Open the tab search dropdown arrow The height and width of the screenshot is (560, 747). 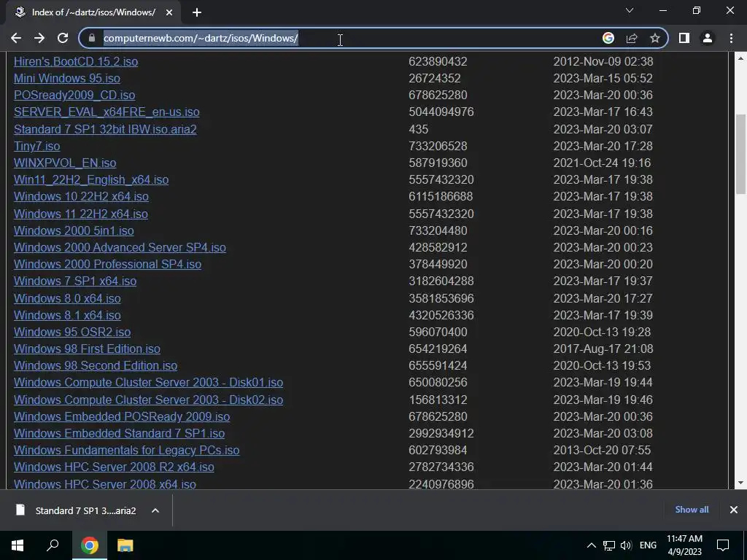[630, 10]
